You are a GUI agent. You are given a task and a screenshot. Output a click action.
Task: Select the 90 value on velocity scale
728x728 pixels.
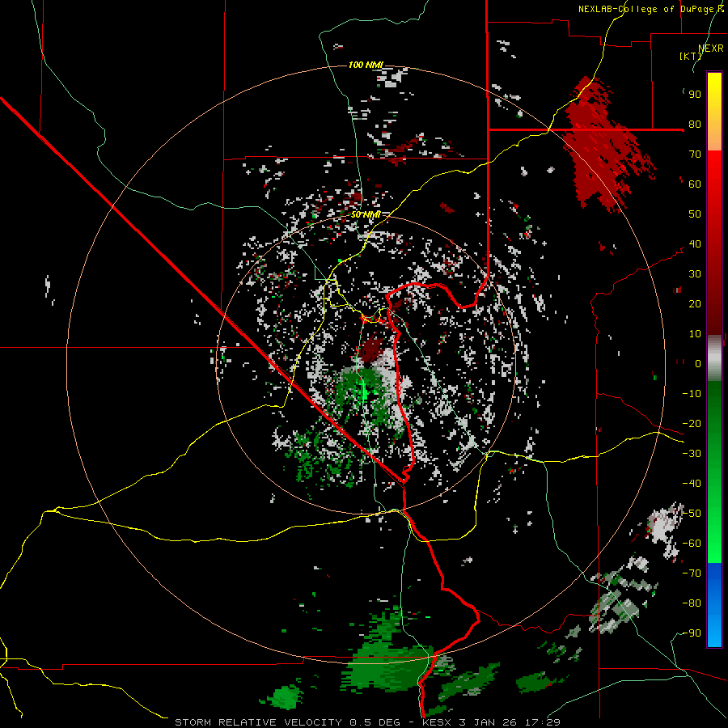pyautogui.click(x=695, y=95)
